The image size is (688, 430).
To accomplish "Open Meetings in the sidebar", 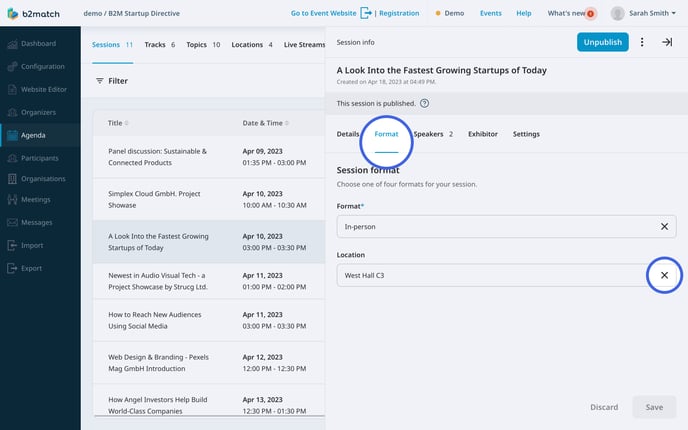I will 36,199.
